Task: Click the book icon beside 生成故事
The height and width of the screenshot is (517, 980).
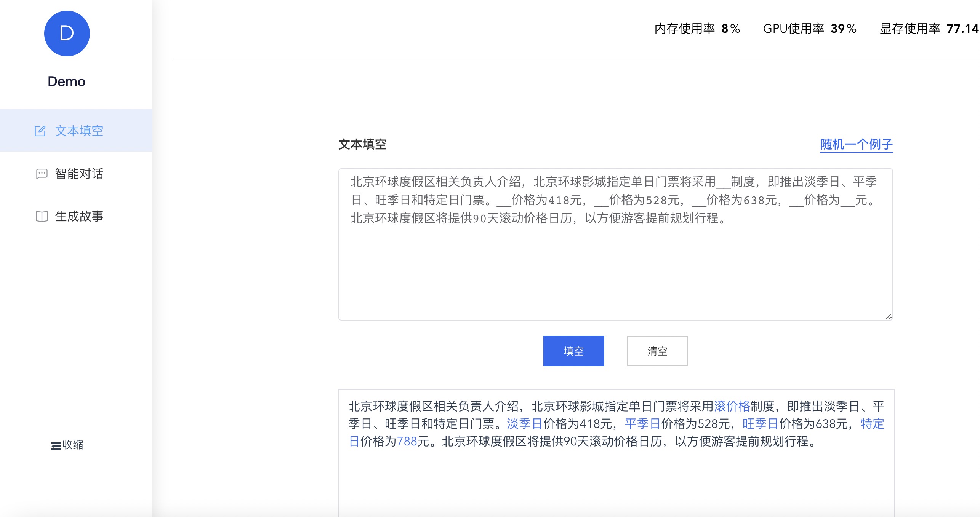Action: pos(42,216)
